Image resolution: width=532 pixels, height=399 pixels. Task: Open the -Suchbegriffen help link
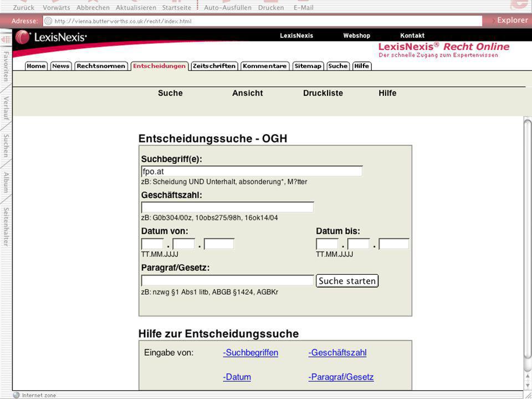coord(250,352)
